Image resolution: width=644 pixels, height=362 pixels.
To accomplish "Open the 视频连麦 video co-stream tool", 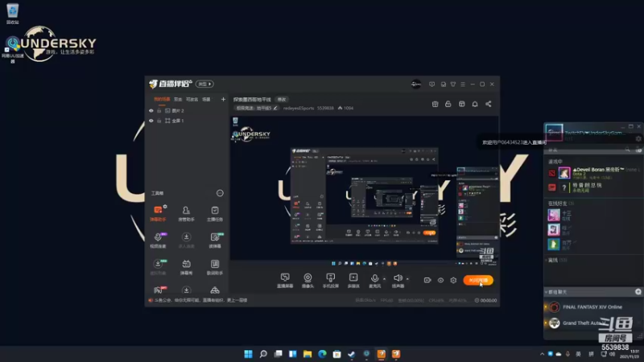I will point(158,240).
